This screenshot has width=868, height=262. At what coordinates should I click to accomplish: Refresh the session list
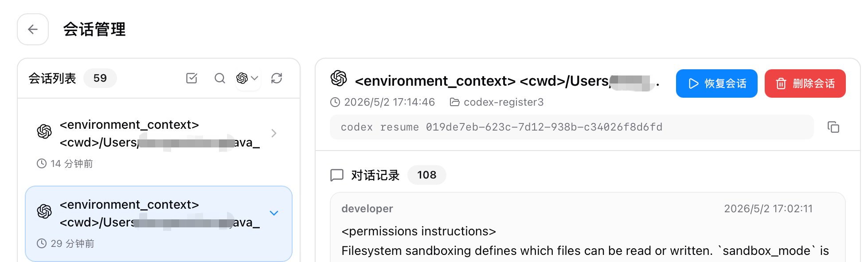coord(277,78)
